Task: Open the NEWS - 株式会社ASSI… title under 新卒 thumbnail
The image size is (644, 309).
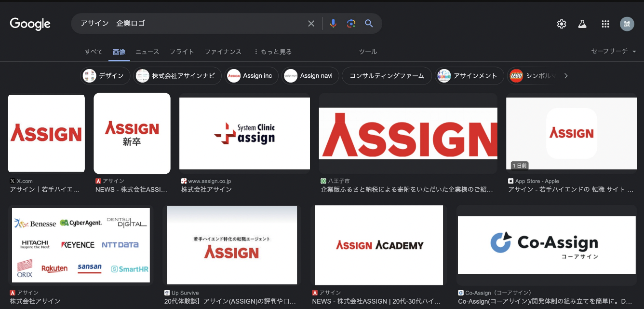Action: click(131, 190)
